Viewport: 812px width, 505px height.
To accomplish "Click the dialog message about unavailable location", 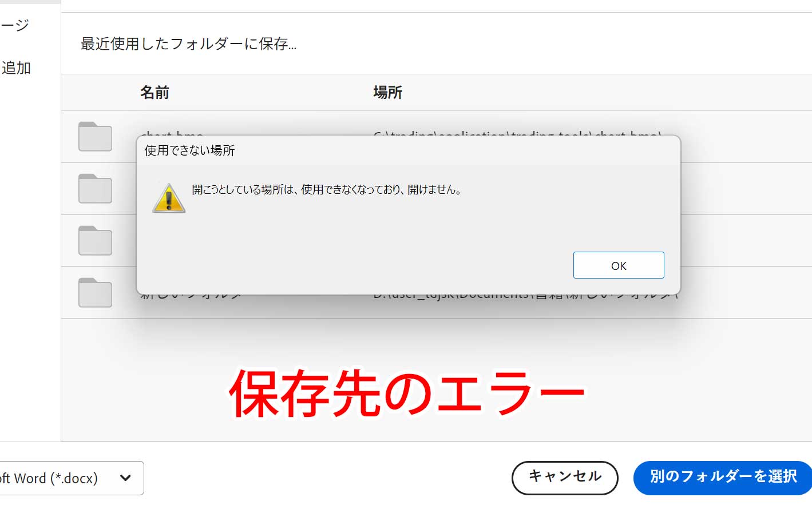I will click(x=327, y=189).
